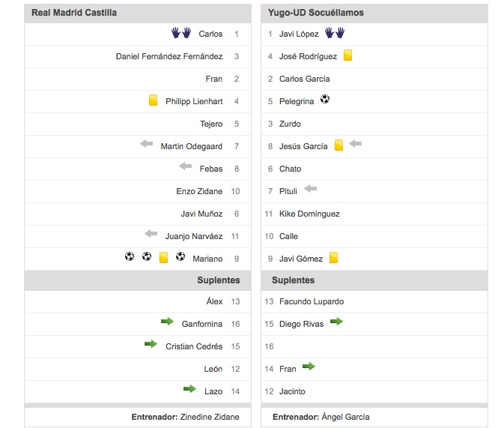
Task: Click the empty number 16 substitute row
Action: 374,346
